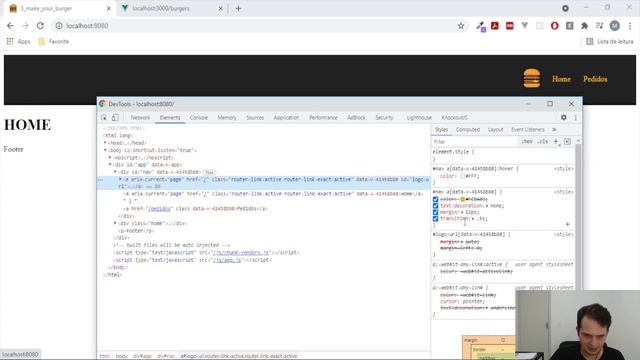Viewport: 640px width, 360px height.
Task: Open the media control playlist icon
Action: tap(599, 26)
